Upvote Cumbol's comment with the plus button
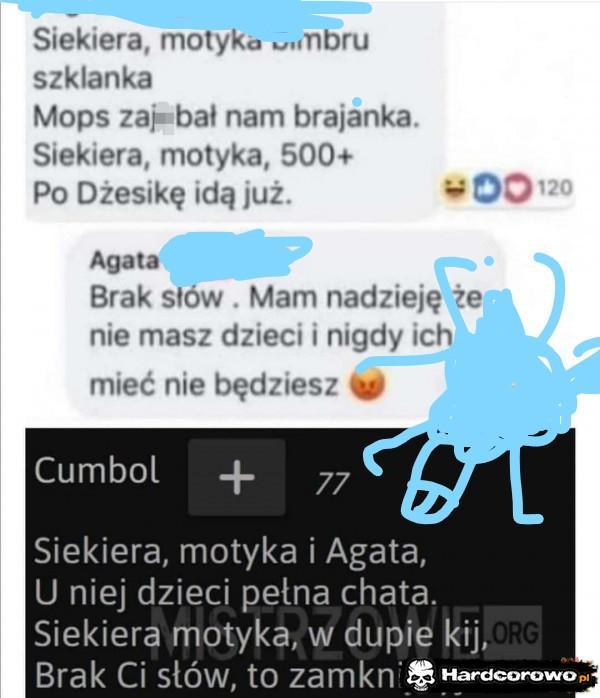The width and height of the screenshot is (600, 698). (x=237, y=477)
